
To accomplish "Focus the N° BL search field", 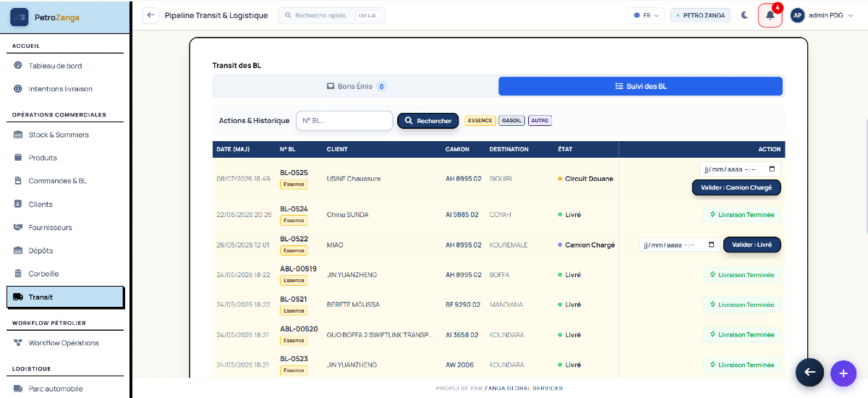I will tap(344, 121).
